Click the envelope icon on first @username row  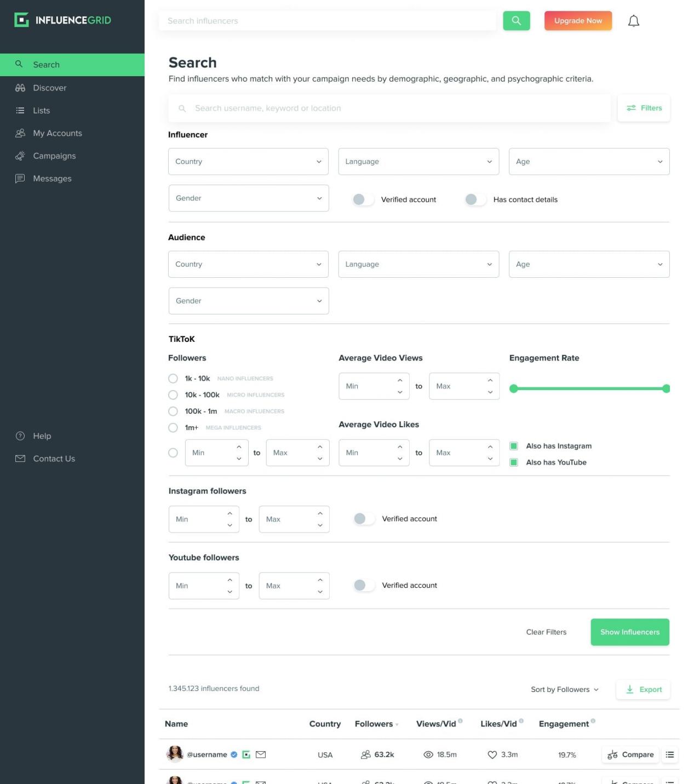point(261,754)
